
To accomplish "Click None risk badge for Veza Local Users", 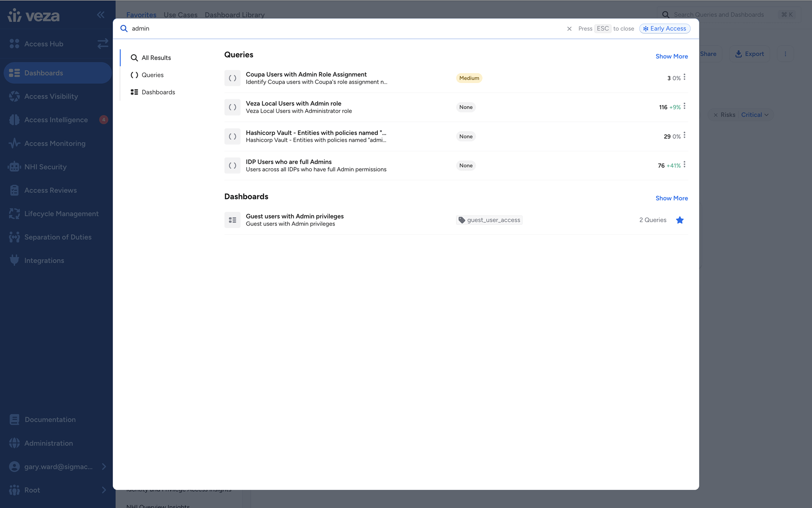I will coord(466,107).
